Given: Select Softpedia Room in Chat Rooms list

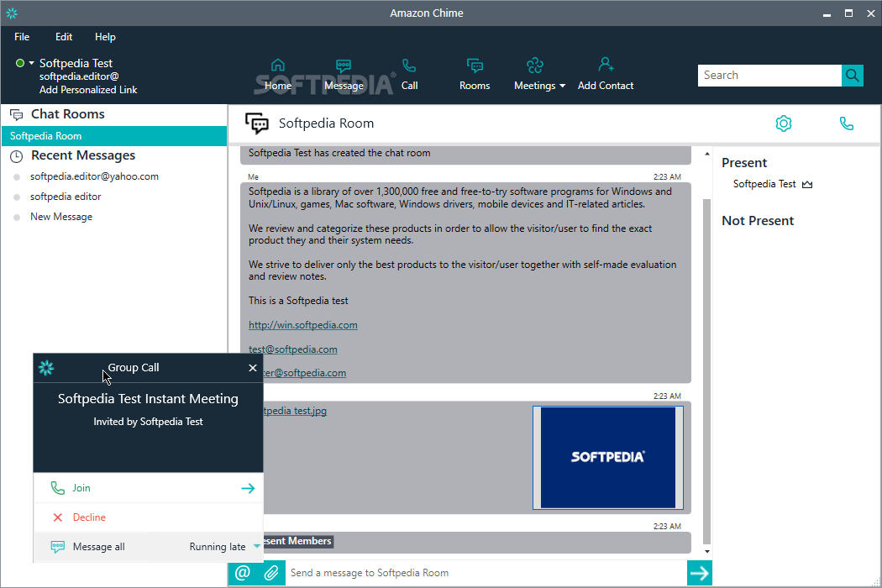Looking at the screenshot, I should coord(114,136).
